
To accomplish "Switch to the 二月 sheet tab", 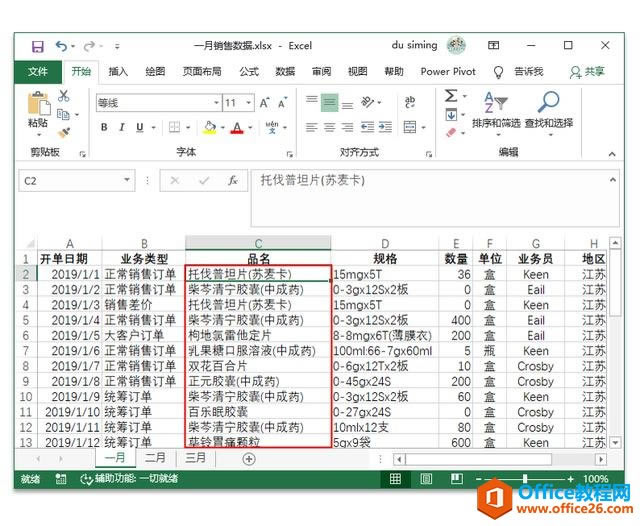I will 156,458.
